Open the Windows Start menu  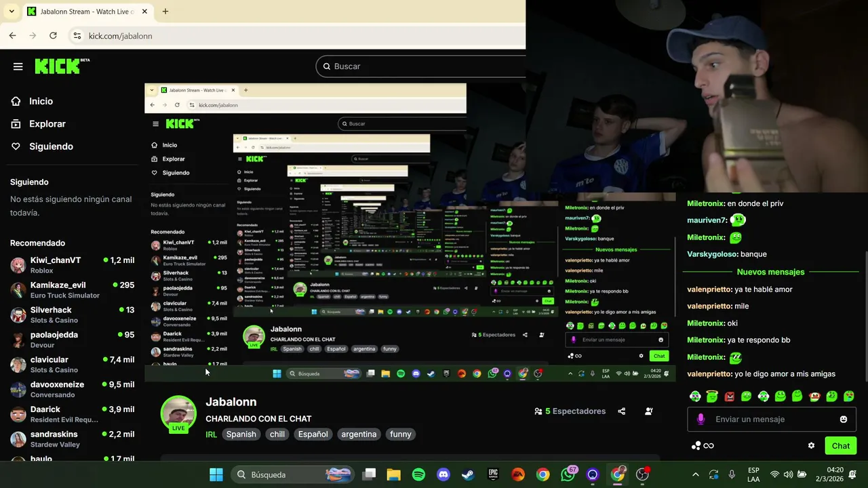pyautogui.click(x=216, y=474)
